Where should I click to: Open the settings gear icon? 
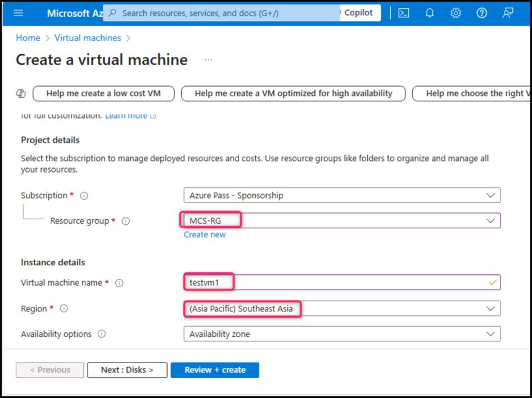tap(456, 13)
